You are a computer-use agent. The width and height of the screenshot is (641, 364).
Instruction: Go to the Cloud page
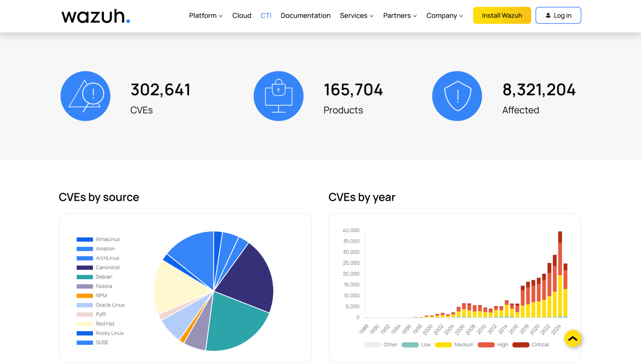242,15
